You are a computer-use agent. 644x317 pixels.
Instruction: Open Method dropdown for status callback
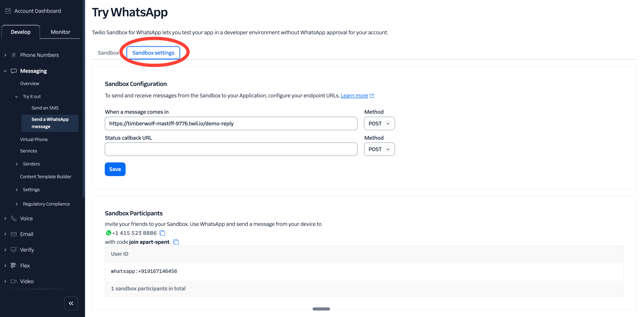click(379, 149)
